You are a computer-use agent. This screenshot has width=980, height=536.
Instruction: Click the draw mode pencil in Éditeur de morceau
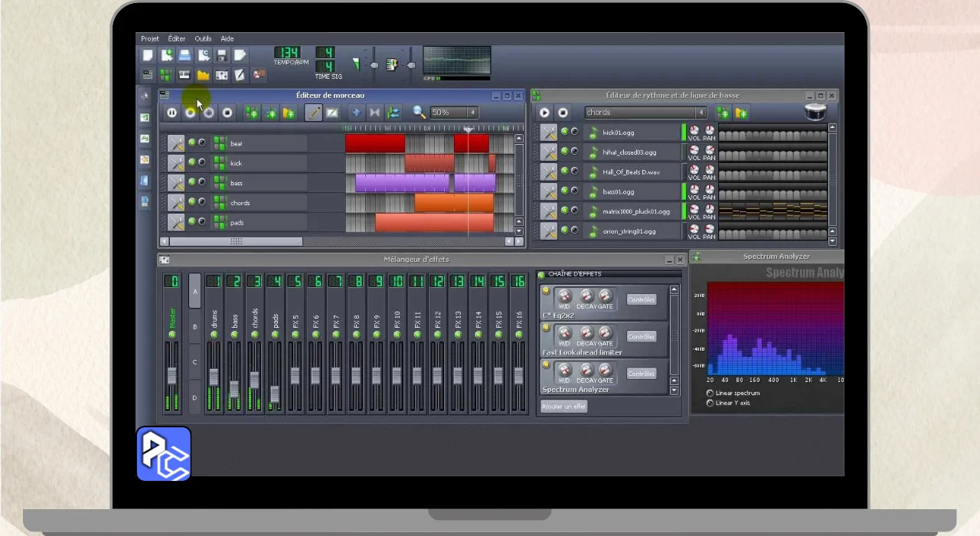tap(313, 113)
